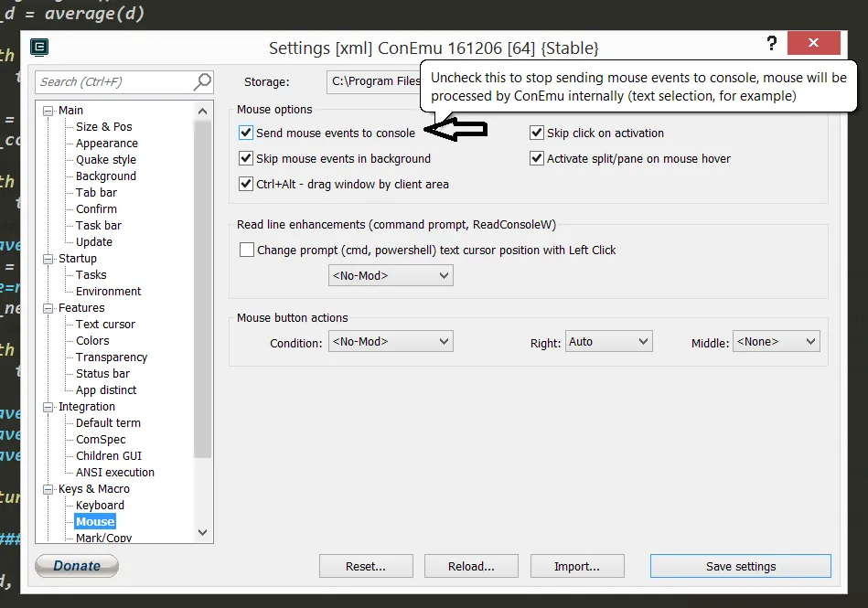Open Colors settings page
Screen dimensions: 868x608
tap(92, 341)
